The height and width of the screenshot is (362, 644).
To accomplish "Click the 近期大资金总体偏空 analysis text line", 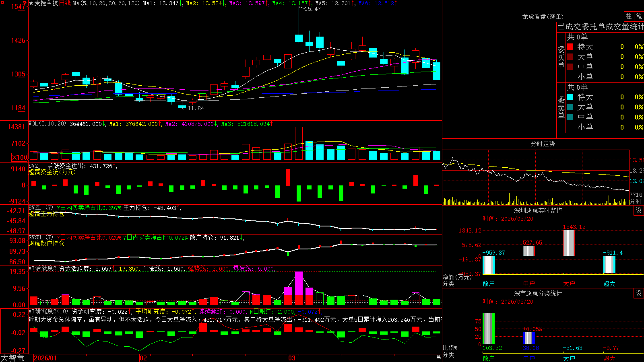I will click(x=235, y=319).
